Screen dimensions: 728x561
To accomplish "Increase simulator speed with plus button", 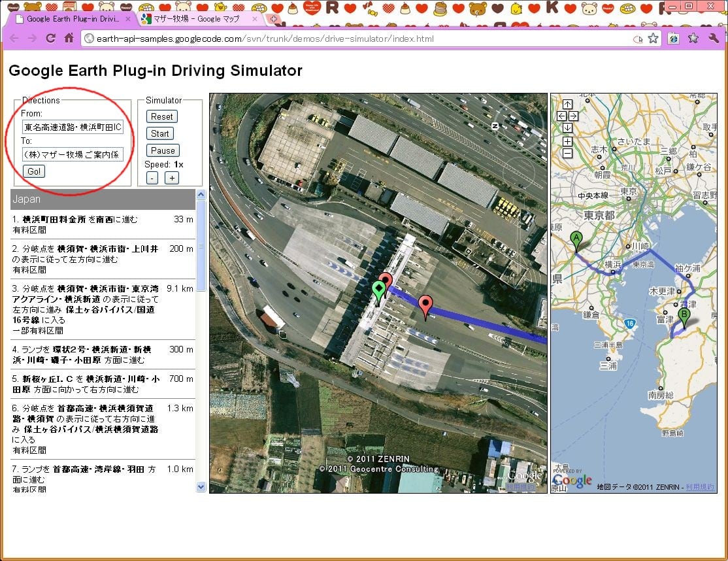I will point(172,178).
